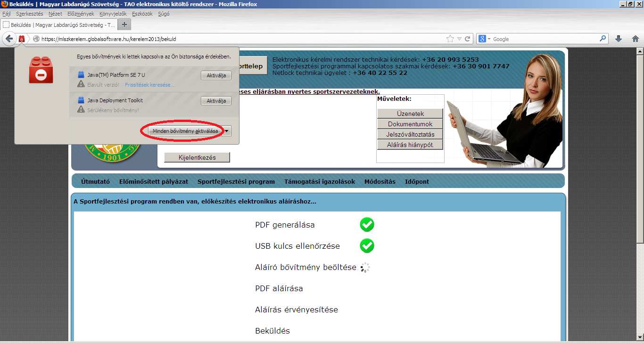Click the Frissítések keresése link
The height and width of the screenshot is (343, 644).
[x=150, y=85]
